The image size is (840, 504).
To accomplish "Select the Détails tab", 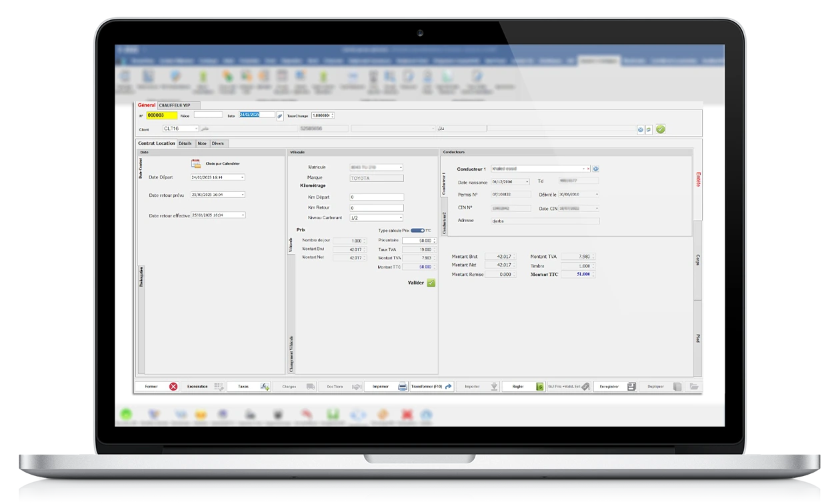I will [x=185, y=143].
